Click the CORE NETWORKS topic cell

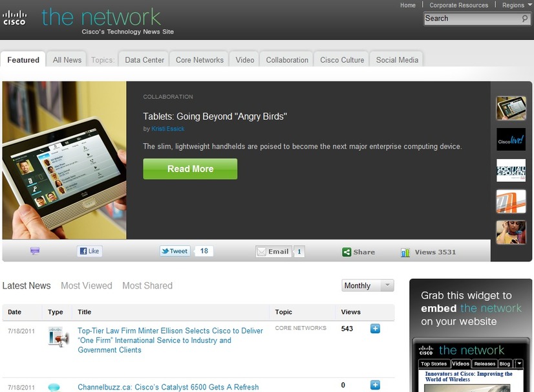301,328
